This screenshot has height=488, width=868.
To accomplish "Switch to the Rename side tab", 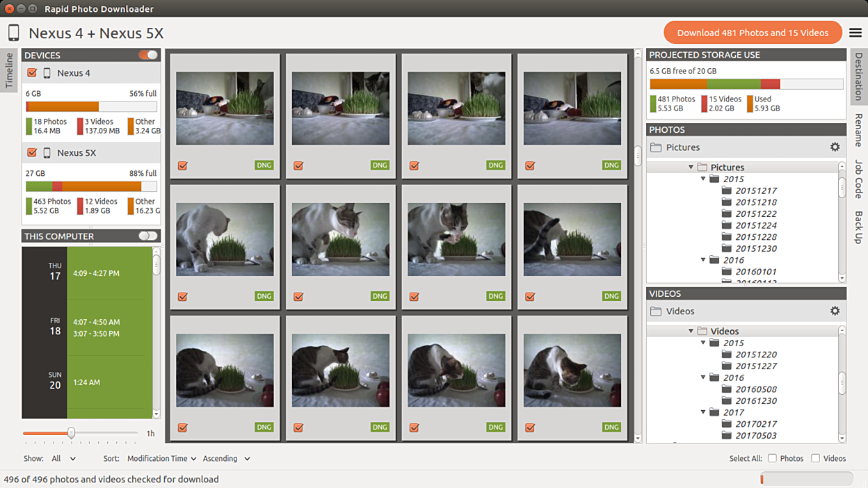I will coord(858,130).
